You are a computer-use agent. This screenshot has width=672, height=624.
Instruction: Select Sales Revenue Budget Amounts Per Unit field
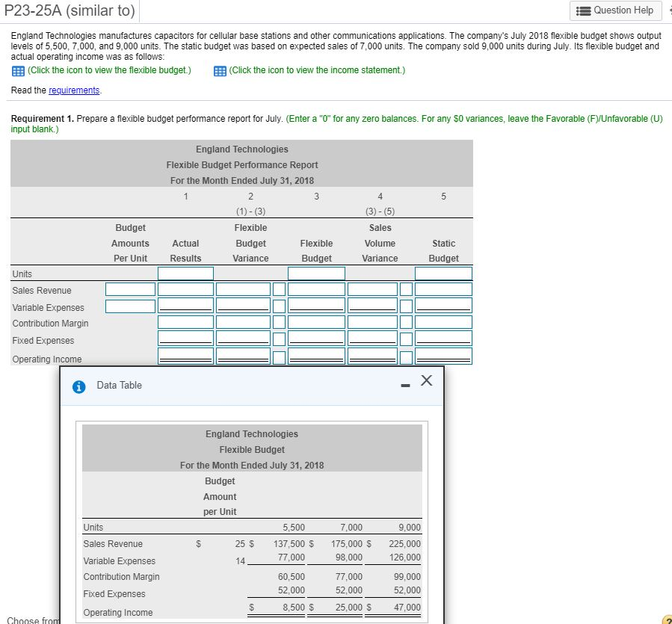(130, 289)
